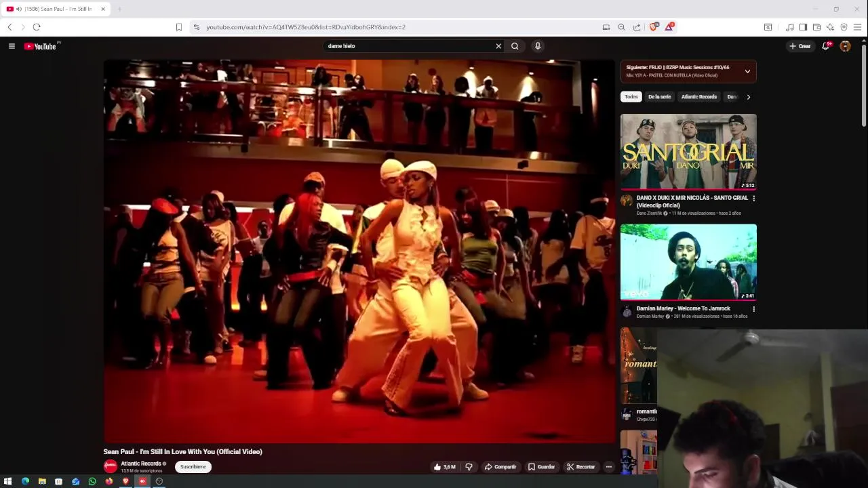This screenshot has width=868, height=488.
Task: Open 'DANO X DUKI X MIR NICOLÁS' title
Action: click(692, 201)
